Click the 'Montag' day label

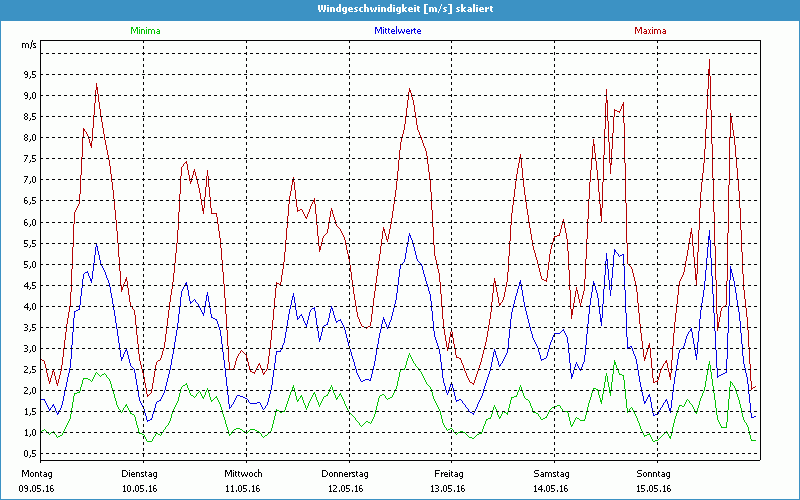[x=37, y=474]
